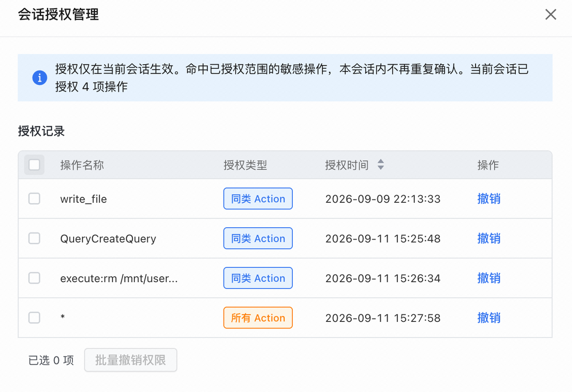Click the 授权记录 section heading
This screenshot has width=572, height=392.
point(42,131)
